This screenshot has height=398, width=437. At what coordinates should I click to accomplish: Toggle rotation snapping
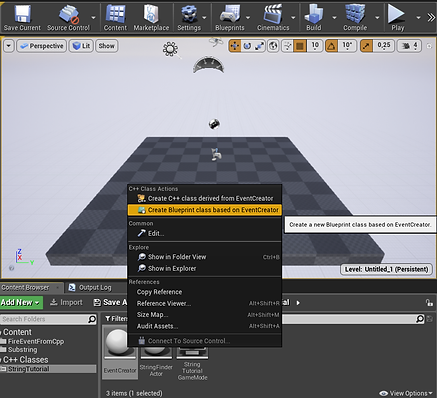pos(331,46)
